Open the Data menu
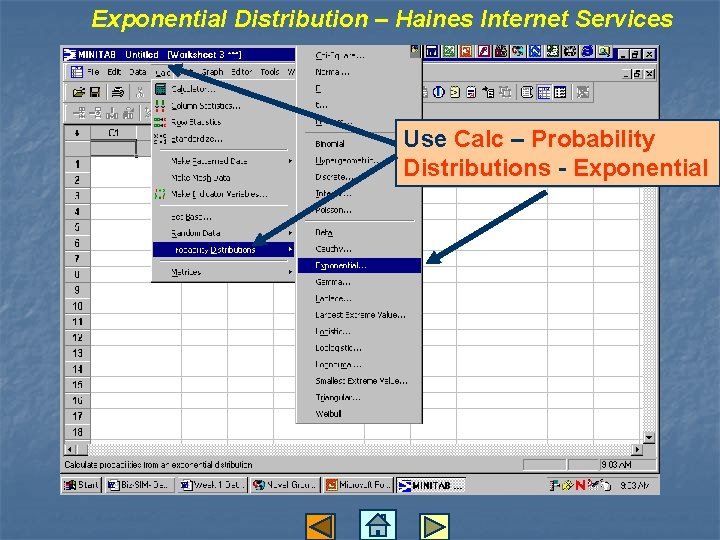The image size is (720, 540). point(137,72)
